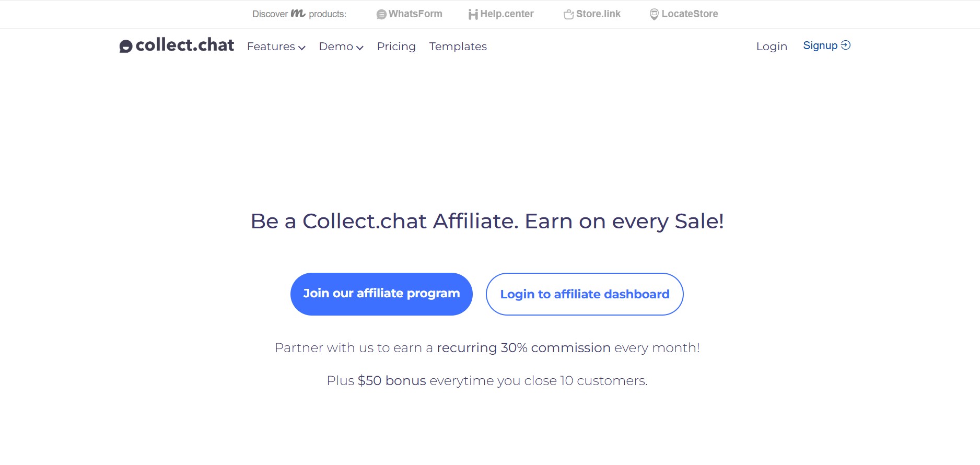Open LocateStore from the products bar

tap(690, 14)
